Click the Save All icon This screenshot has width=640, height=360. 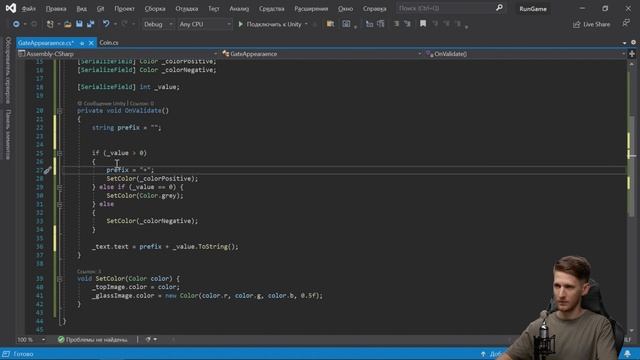91,24
